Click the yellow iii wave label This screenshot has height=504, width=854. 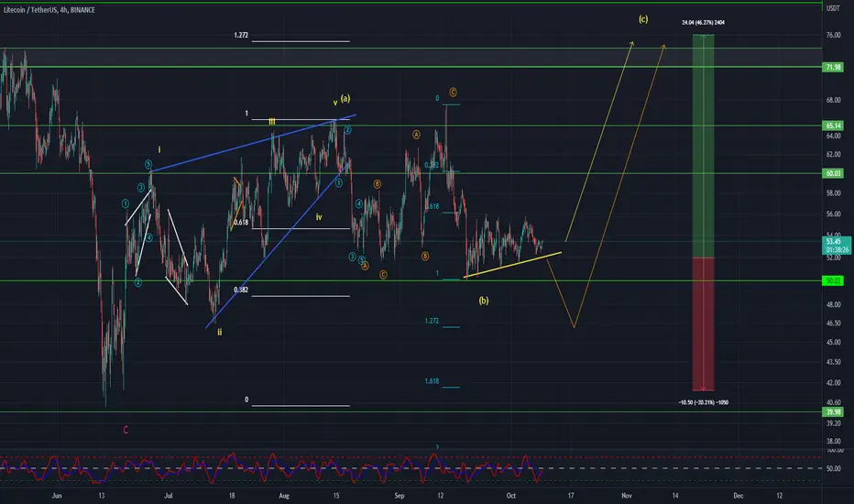click(x=271, y=122)
